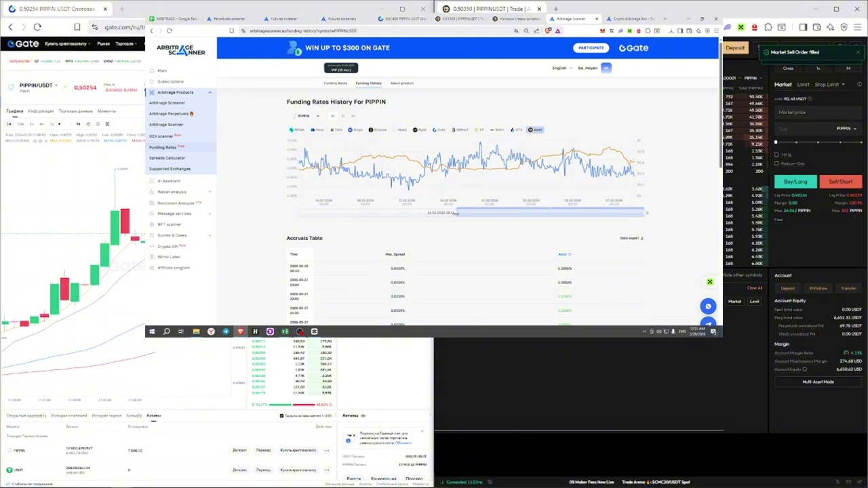Click the Multi-Asset Mode button
868x488 pixels.
coord(818,382)
